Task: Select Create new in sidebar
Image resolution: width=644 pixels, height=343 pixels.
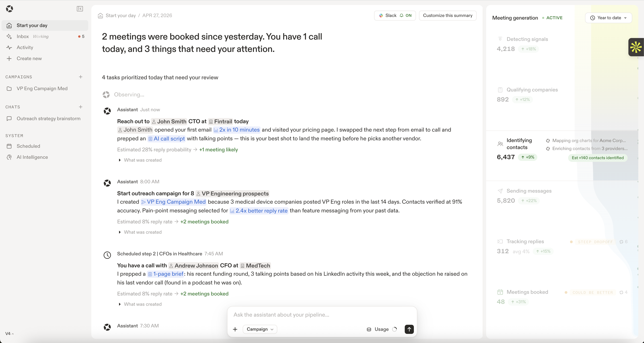Action: tap(45, 59)
